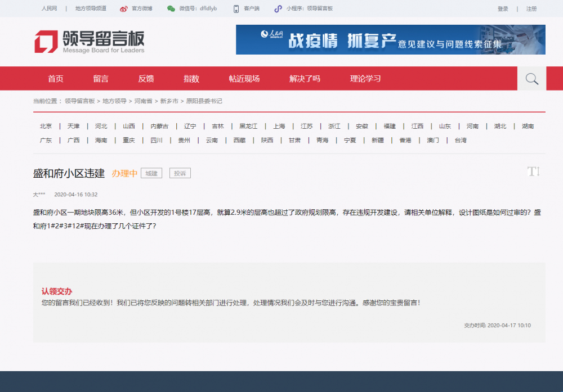Viewport: 563px width, 392px height.
Task: Click the 投诉 tag button
Action: (x=180, y=173)
